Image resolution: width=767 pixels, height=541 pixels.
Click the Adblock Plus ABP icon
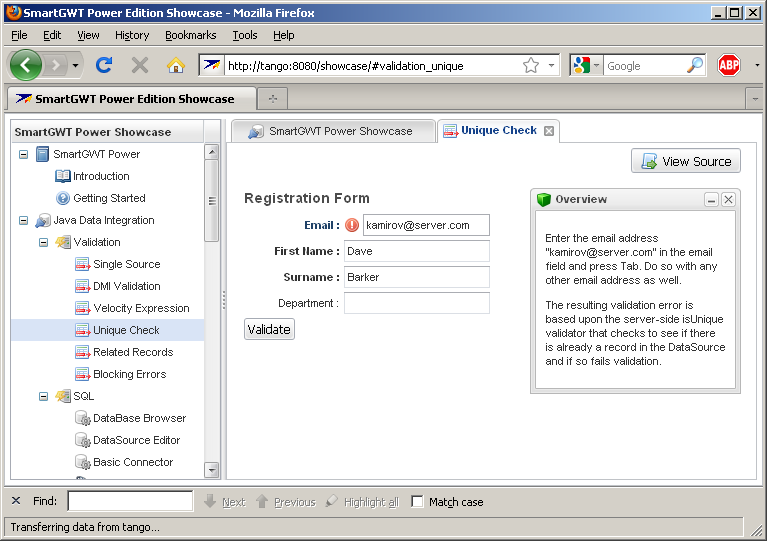(729, 65)
